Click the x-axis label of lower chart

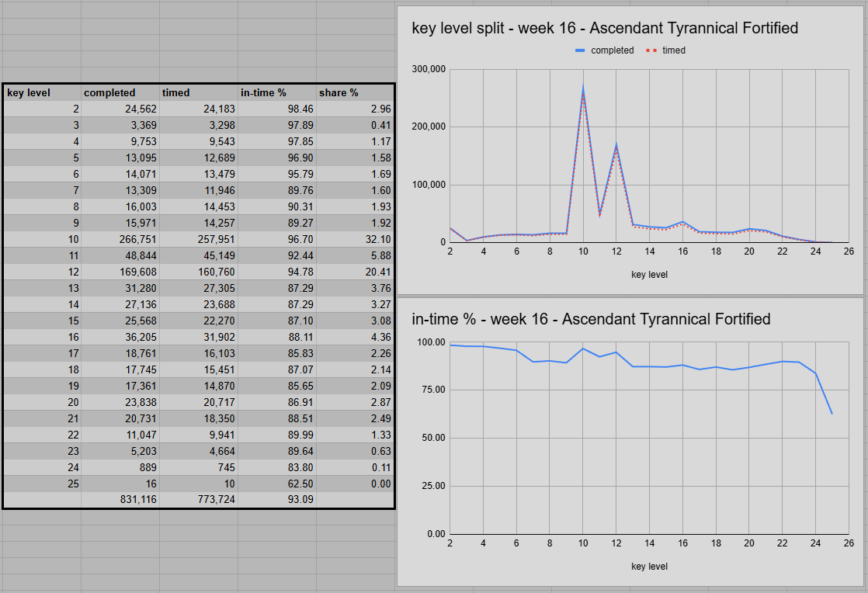[x=649, y=567]
